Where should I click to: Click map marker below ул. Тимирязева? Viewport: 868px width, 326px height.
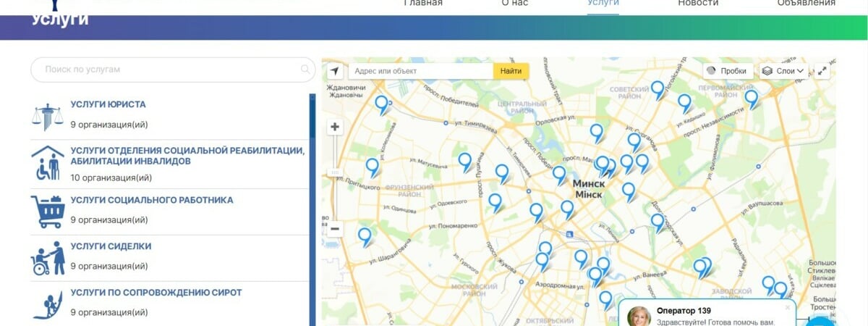(x=465, y=162)
